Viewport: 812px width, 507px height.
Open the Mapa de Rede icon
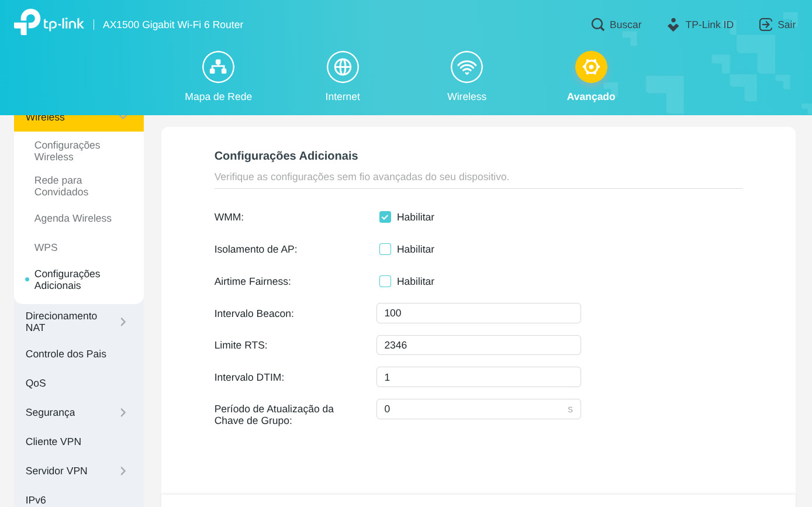click(218, 67)
